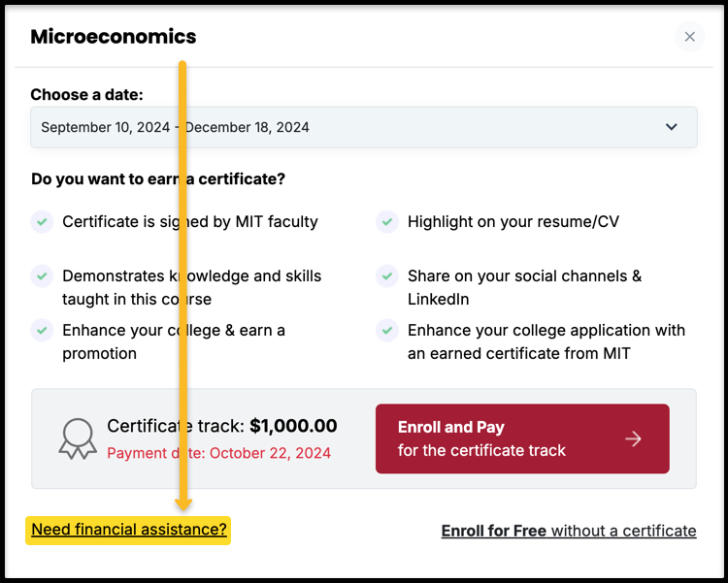Screen dimensions: 728x583
Task: Open the Need financial assistance link
Action: pos(128,529)
